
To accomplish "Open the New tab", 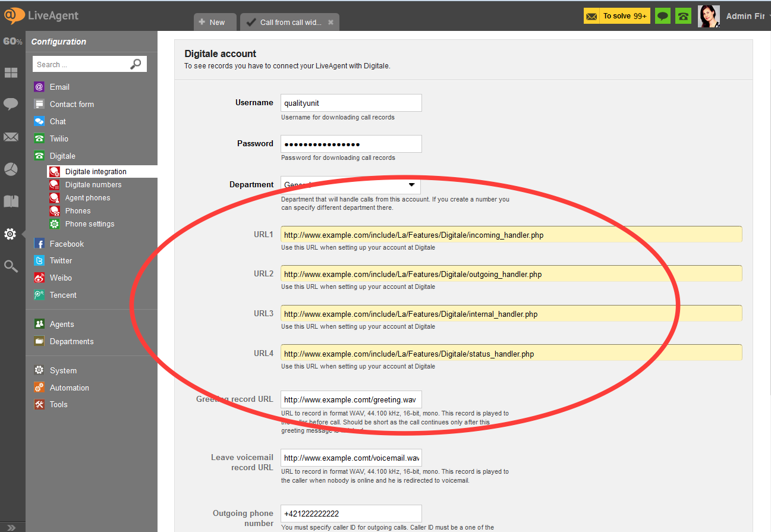I will click(215, 22).
